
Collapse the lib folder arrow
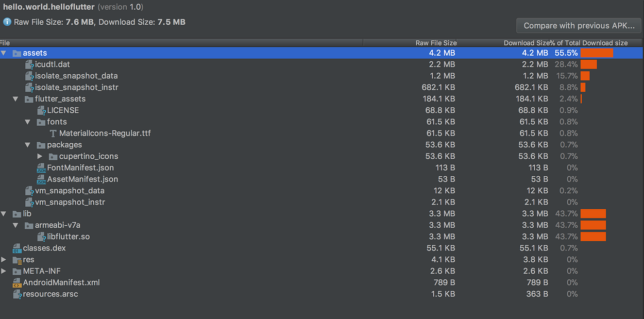tap(4, 214)
